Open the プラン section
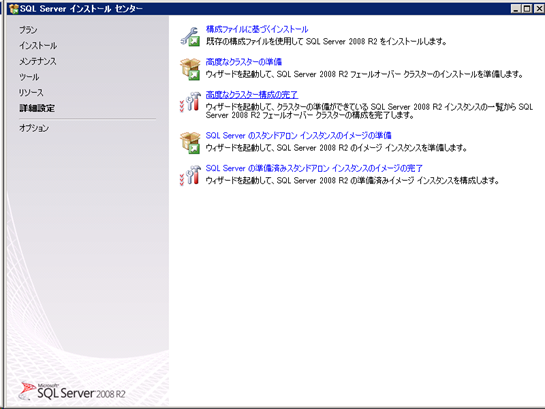The height and width of the screenshot is (409, 545). pos(28,30)
